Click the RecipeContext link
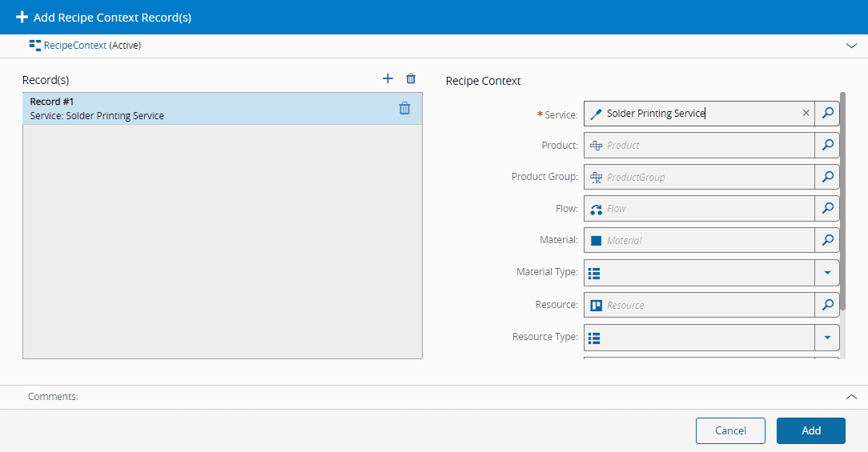This screenshot has height=452, width=868. (x=74, y=46)
